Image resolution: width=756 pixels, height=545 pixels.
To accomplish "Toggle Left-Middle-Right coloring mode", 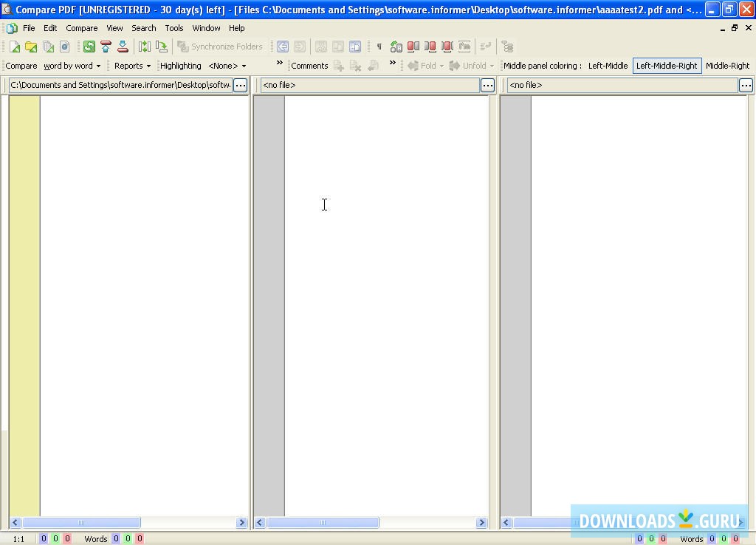I will (x=667, y=66).
